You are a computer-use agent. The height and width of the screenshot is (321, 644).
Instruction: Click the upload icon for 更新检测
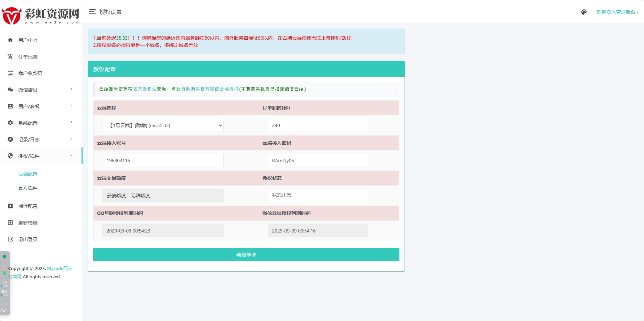pyautogui.click(x=10, y=223)
